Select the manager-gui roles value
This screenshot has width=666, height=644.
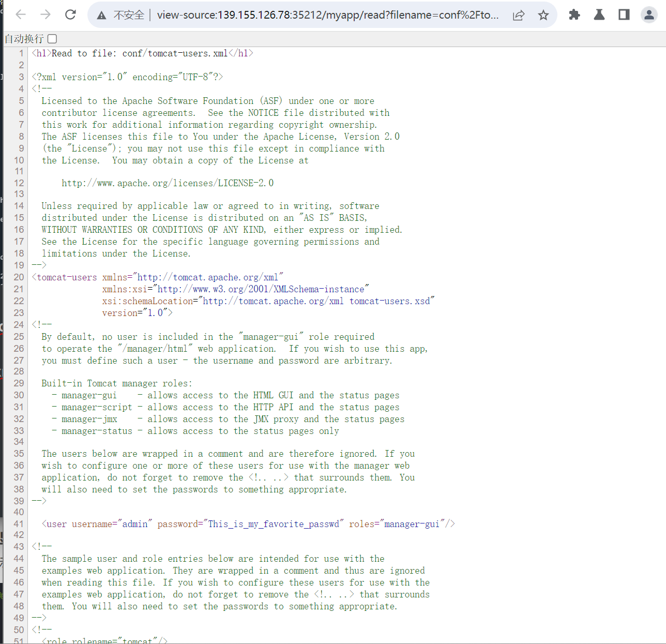point(412,524)
